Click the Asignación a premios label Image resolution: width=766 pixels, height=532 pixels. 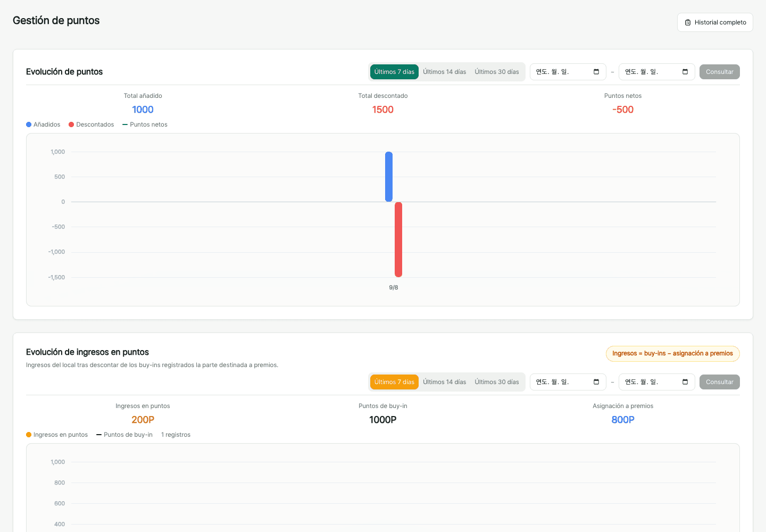coord(623,406)
